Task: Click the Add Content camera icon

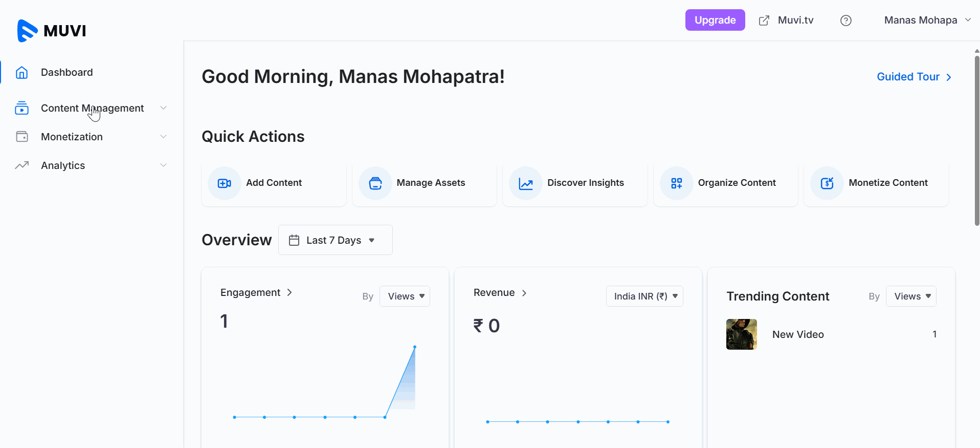Action: coord(224,183)
